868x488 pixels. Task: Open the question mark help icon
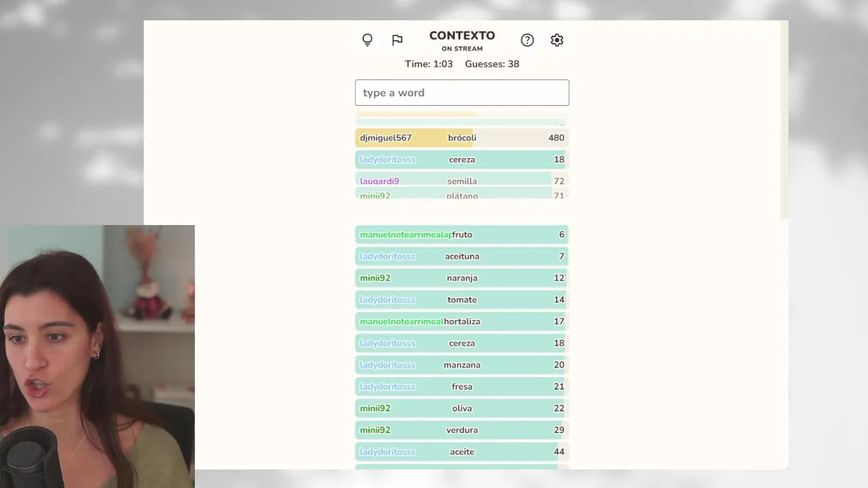tap(527, 40)
